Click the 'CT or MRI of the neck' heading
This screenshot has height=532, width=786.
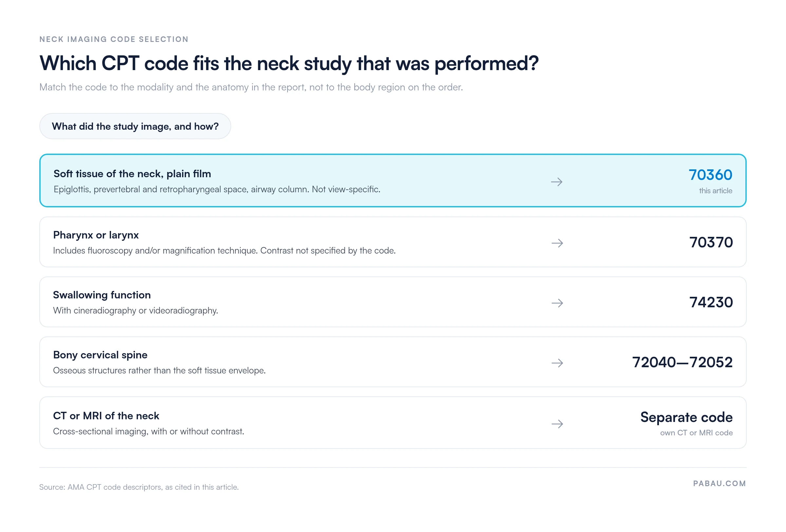(106, 416)
